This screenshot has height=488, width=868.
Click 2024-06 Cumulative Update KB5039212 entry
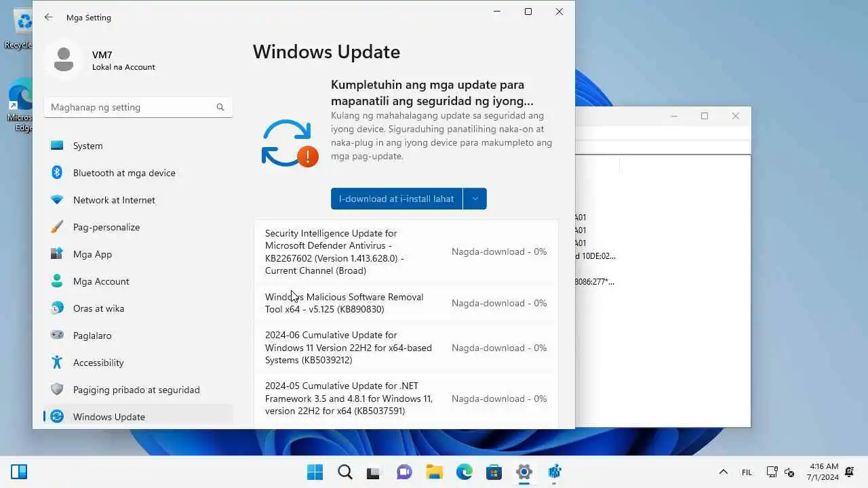406,348
